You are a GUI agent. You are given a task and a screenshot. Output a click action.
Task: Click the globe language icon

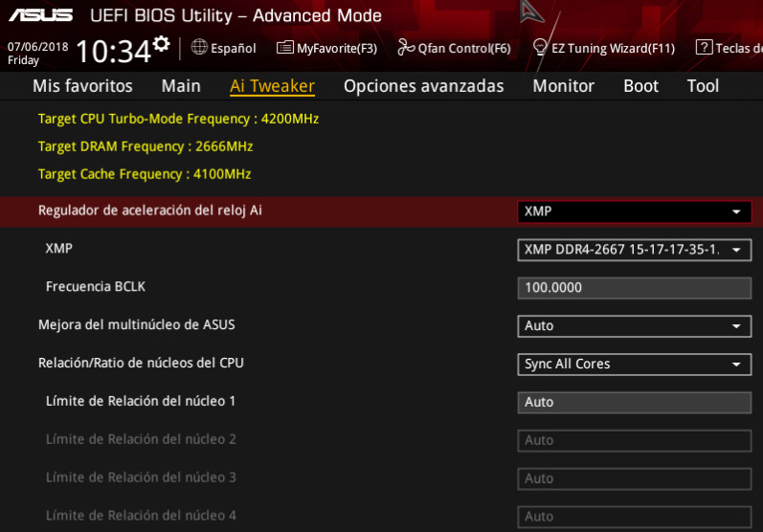[199, 47]
